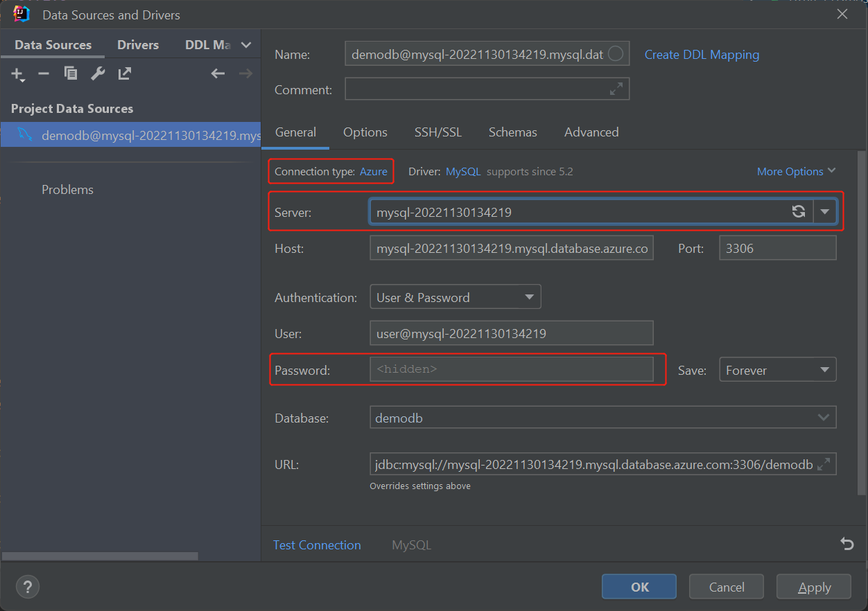Click the OK button
This screenshot has height=611, width=868.
[x=639, y=587]
